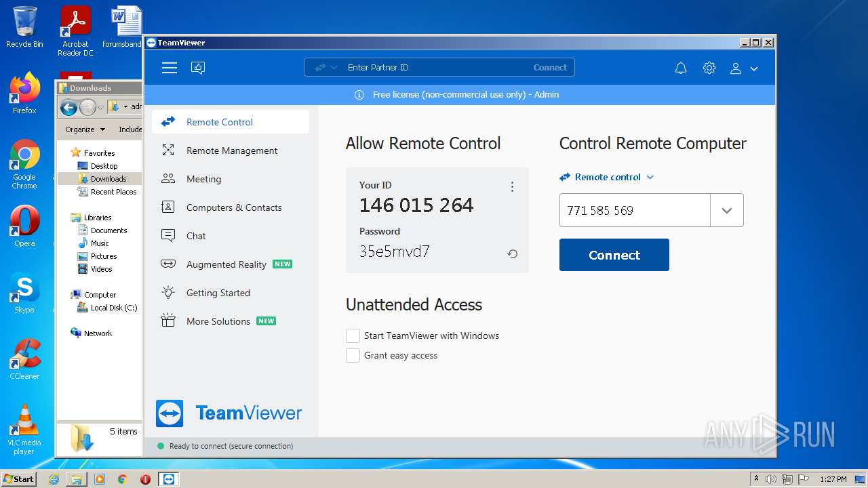Select the Skype desktop icon
Image resolution: width=868 pixels, height=488 pixels.
point(24,293)
